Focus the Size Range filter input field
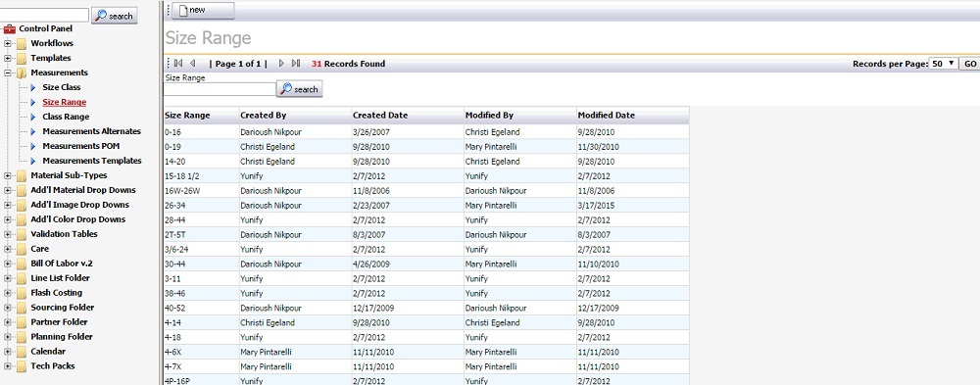 220,89
